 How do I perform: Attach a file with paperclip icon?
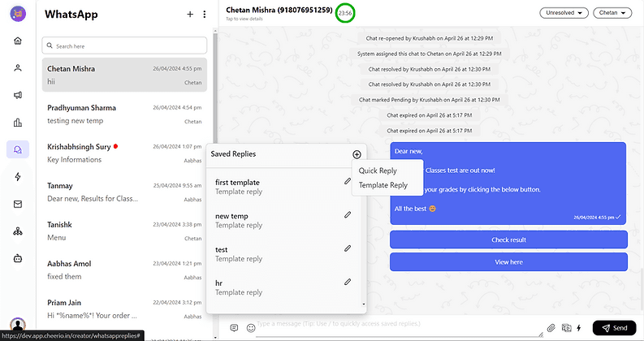(x=551, y=328)
